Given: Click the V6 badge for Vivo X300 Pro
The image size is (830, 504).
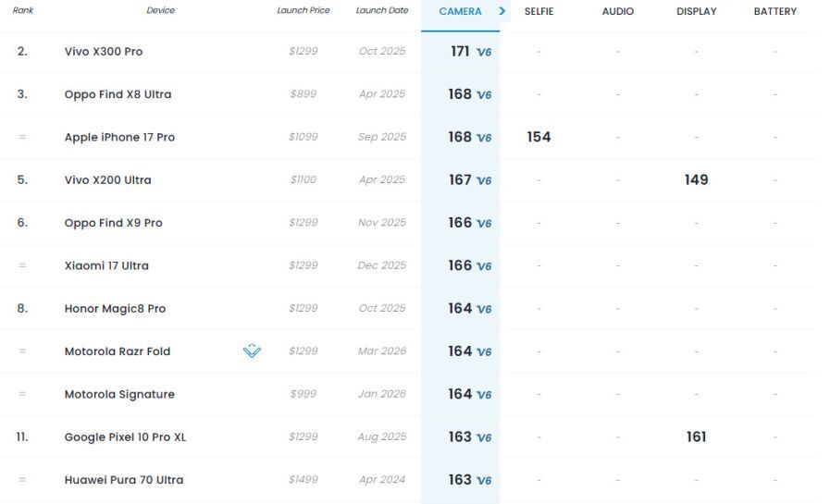Looking at the screenshot, I should (484, 53).
